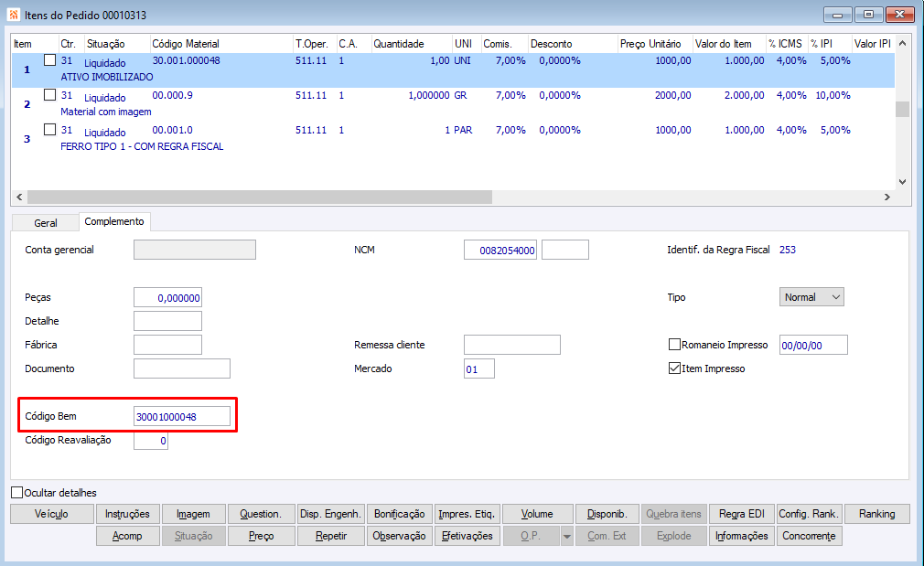Focus the Código Reavaliação field

[x=151, y=441]
